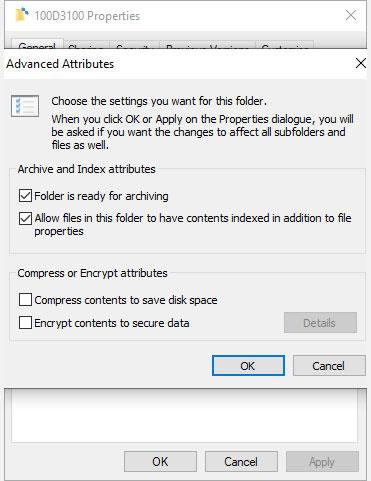Confirm with OK in Advanced Attributes
Viewport: 371px width, 481px height.
(x=248, y=366)
